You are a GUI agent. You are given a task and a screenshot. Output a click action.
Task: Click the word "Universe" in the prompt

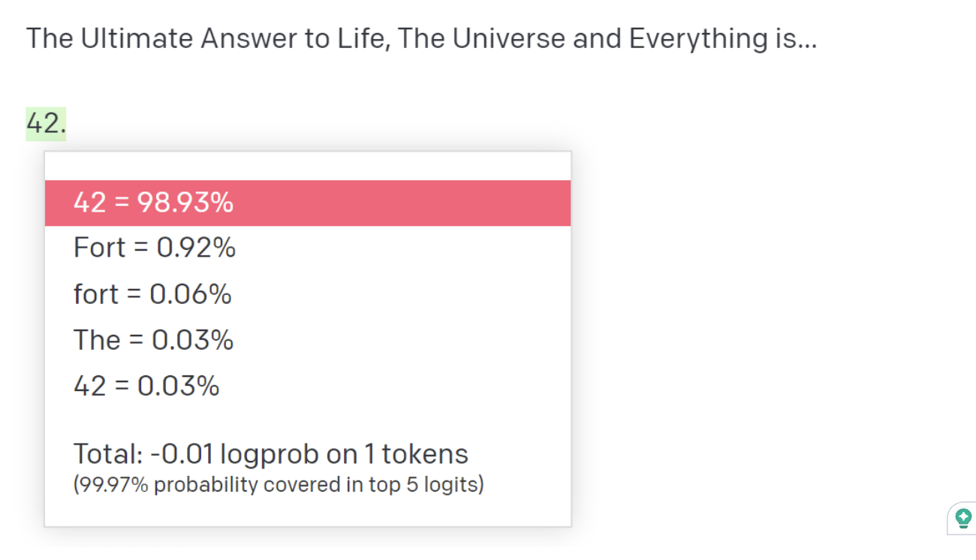pyautogui.click(x=509, y=38)
